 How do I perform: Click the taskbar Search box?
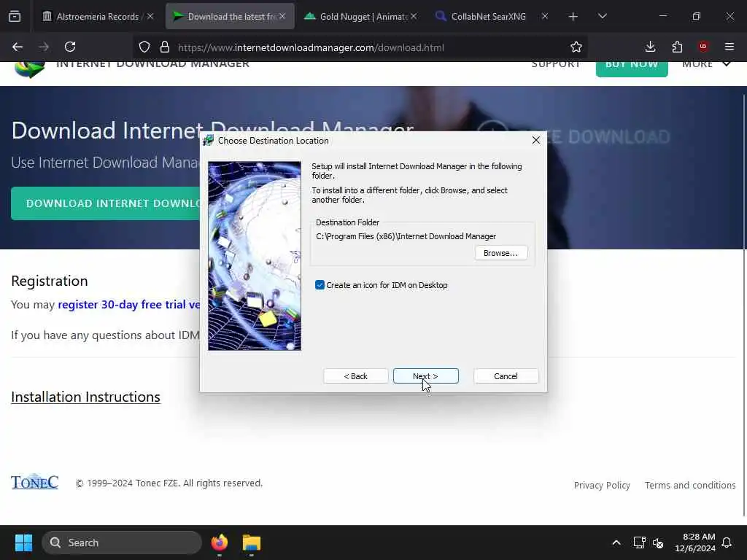122,542
